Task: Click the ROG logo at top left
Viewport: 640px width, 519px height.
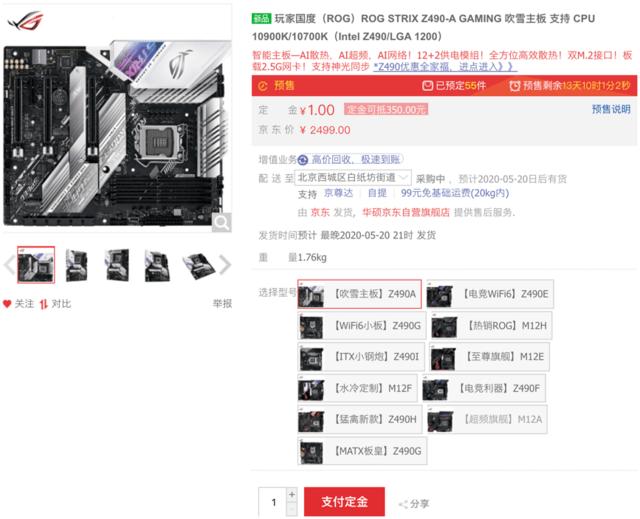Action: pyautogui.click(x=25, y=20)
